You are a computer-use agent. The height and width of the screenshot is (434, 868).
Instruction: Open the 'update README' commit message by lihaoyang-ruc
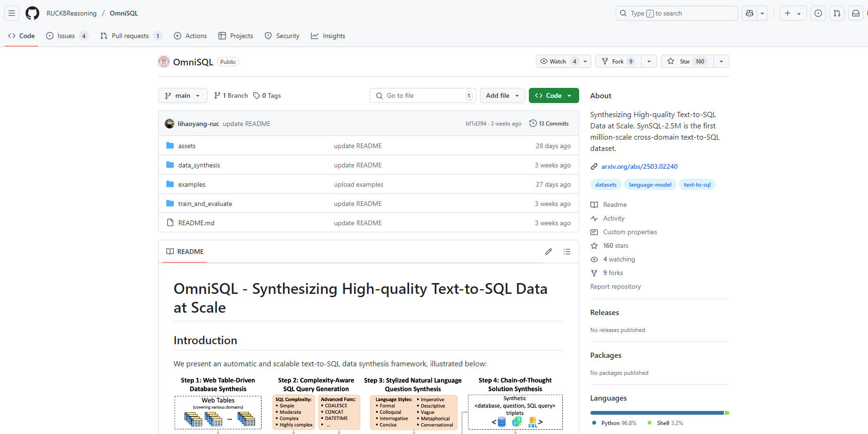(x=247, y=124)
